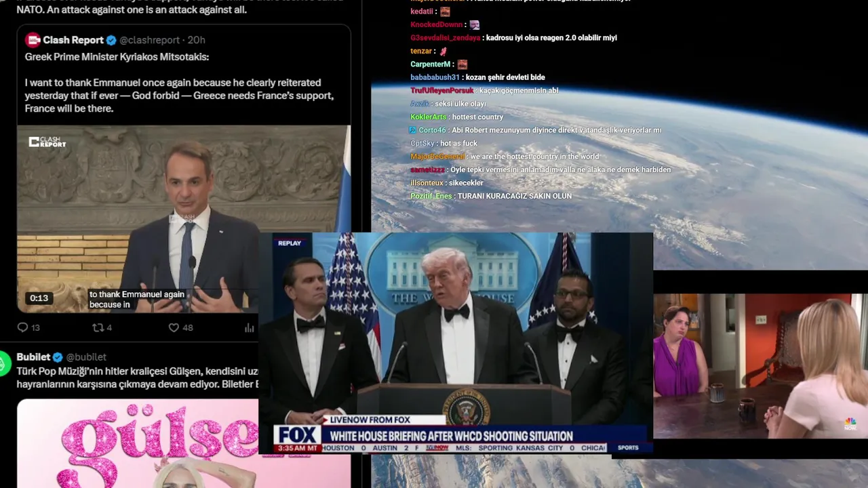Image resolution: width=868 pixels, height=488 pixels.
Task: Click the video caption 'to thank Emmanuel again'
Action: [x=137, y=295]
